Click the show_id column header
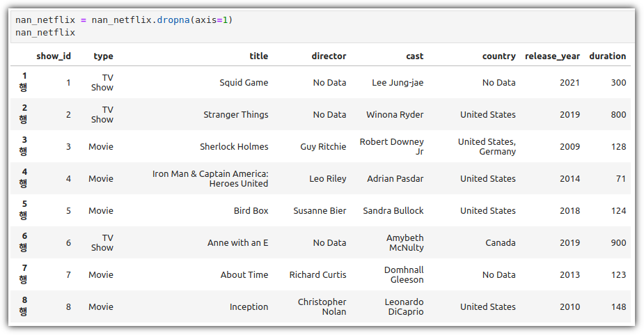The width and height of the screenshot is (644, 335). [x=54, y=56]
